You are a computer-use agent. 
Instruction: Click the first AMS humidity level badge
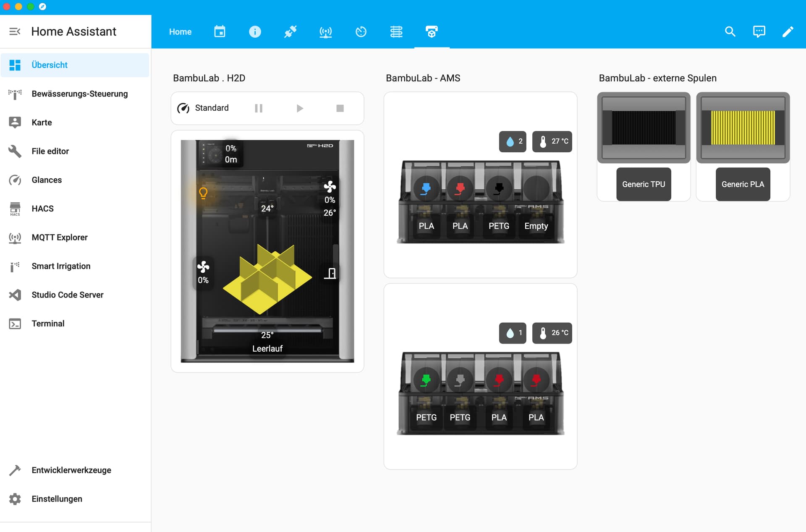pos(513,141)
